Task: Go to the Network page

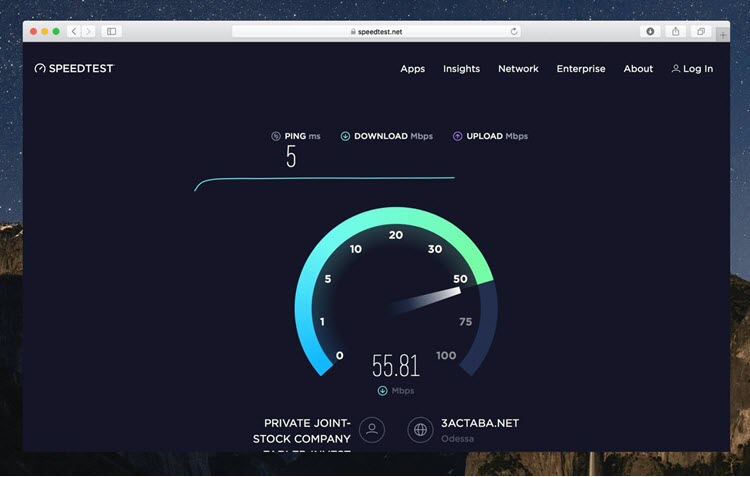Action: point(518,69)
